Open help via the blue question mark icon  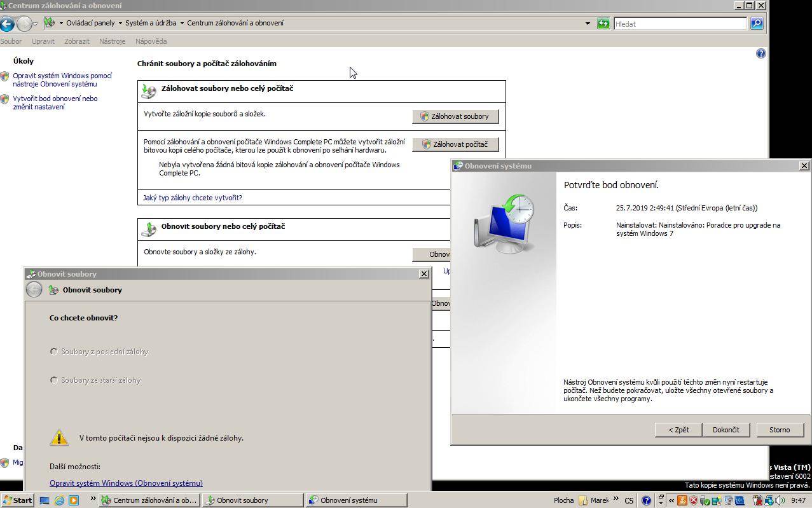760,53
